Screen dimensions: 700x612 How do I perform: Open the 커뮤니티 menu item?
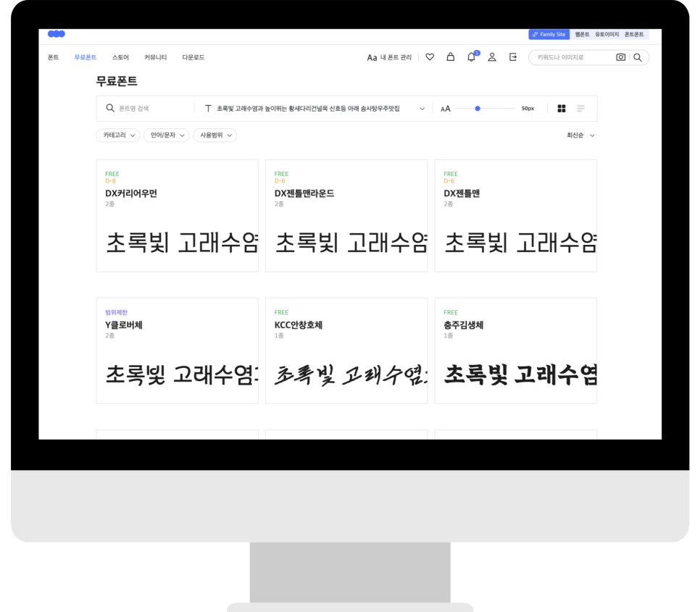[155, 57]
